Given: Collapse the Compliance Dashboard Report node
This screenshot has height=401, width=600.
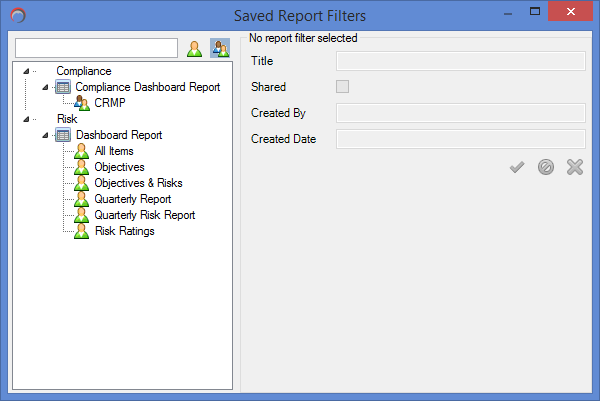Looking at the screenshot, I should [45, 87].
